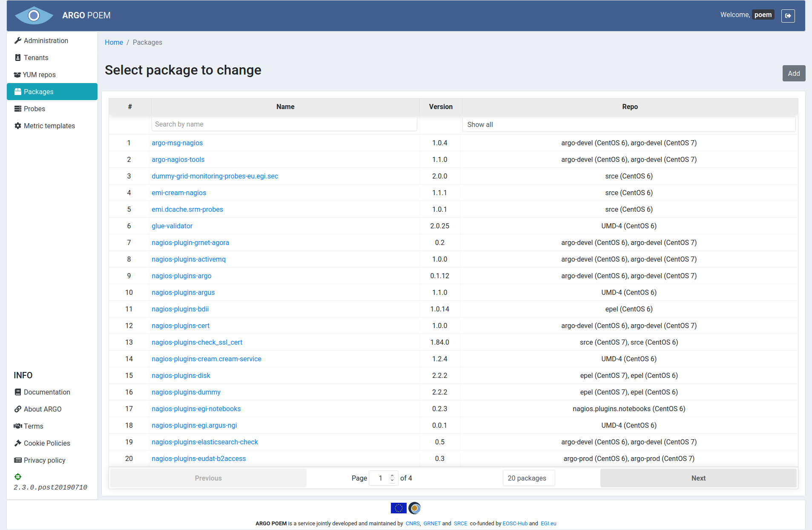Open nagios-plugins-egi-notebooks package

(196, 409)
